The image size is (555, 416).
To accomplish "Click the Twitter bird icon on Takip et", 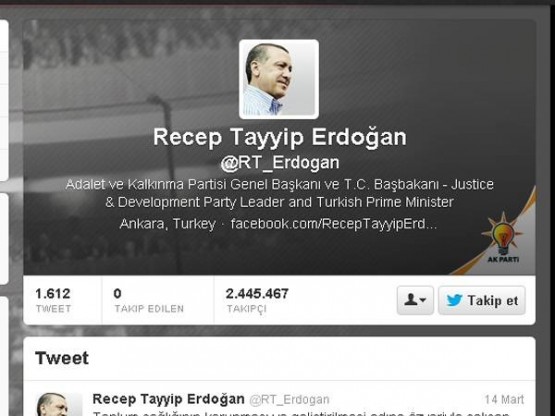I will click(454, 300).
